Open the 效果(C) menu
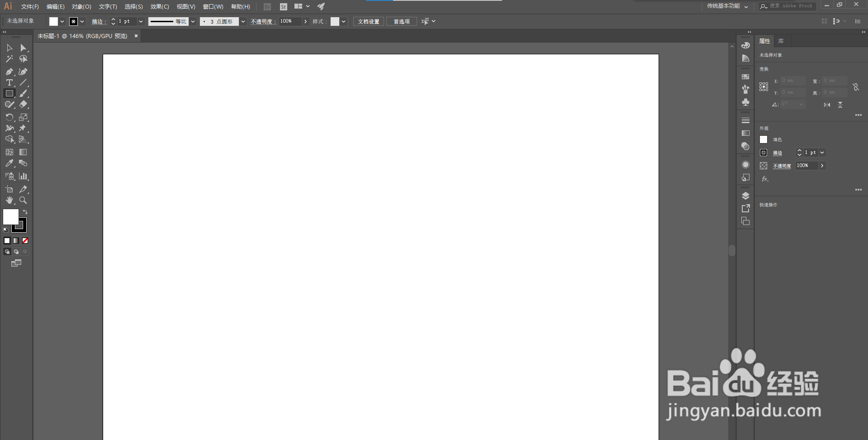This screenshot has height=440, width=868. (x=160, y=6)
